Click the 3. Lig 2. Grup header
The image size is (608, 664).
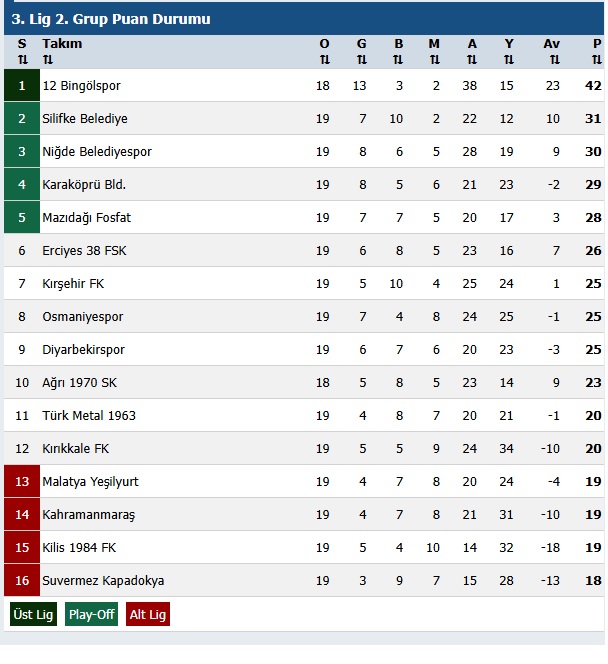click(x=110, y=18)
